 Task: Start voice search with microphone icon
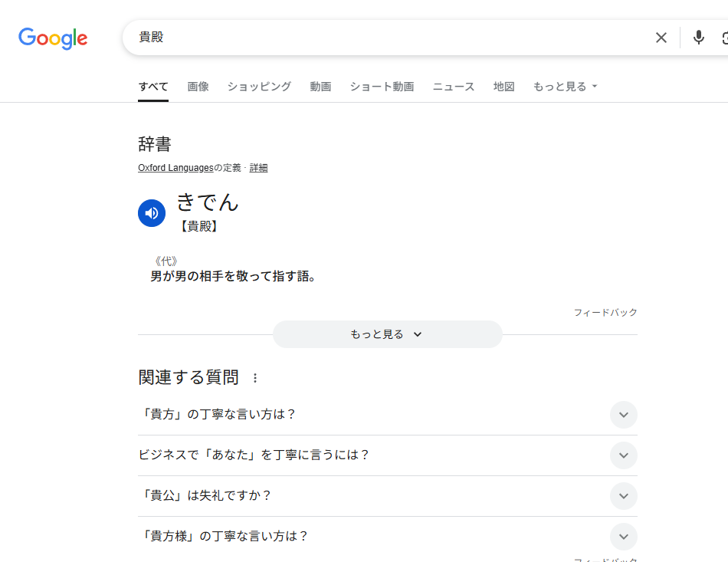click(698, 38)
